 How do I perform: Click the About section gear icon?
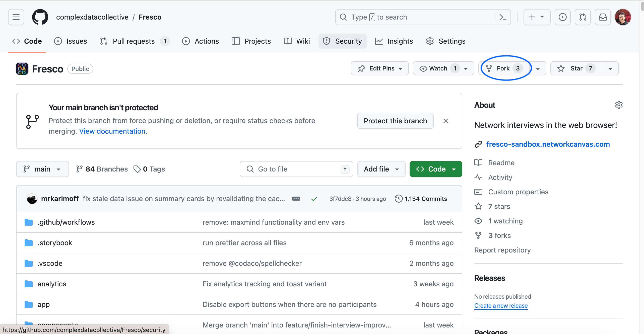click(x=619, y=105)
